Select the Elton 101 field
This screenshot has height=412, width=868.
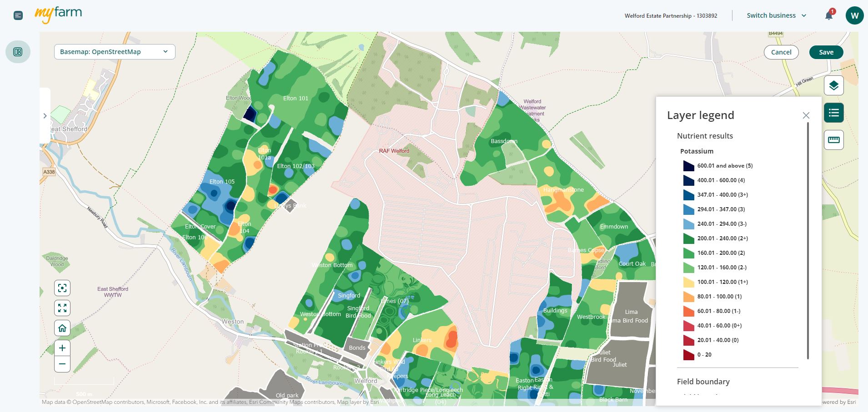(296, 98)
